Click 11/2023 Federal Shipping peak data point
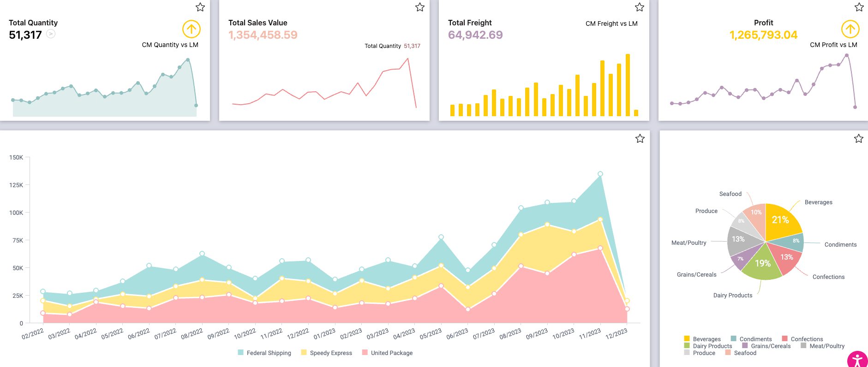This screenshot has height=367, width=868. tap(600, 174)
